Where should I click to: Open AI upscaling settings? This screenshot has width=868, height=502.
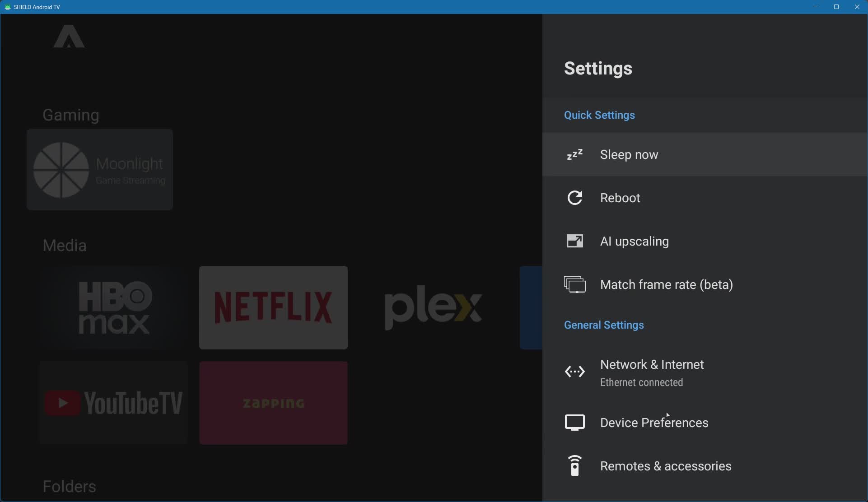634,242
